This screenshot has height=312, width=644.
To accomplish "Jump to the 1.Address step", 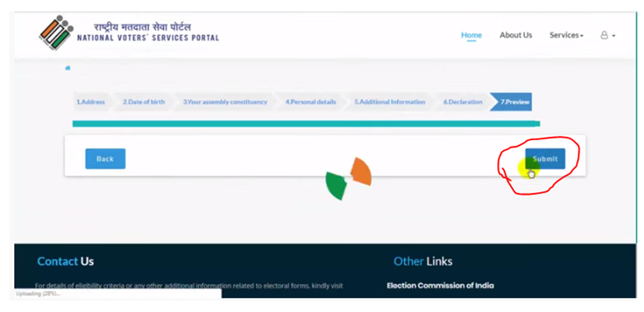I will tap(91, 102).
